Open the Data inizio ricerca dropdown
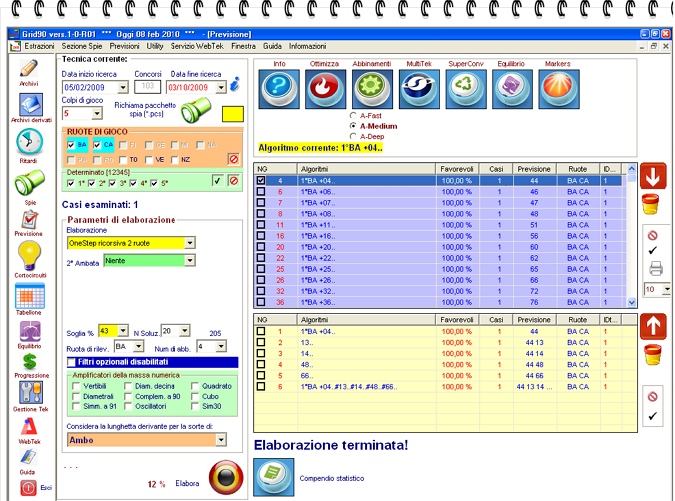Image resolution: width=675 pixels, height=501 pixels. click(123, 87)
